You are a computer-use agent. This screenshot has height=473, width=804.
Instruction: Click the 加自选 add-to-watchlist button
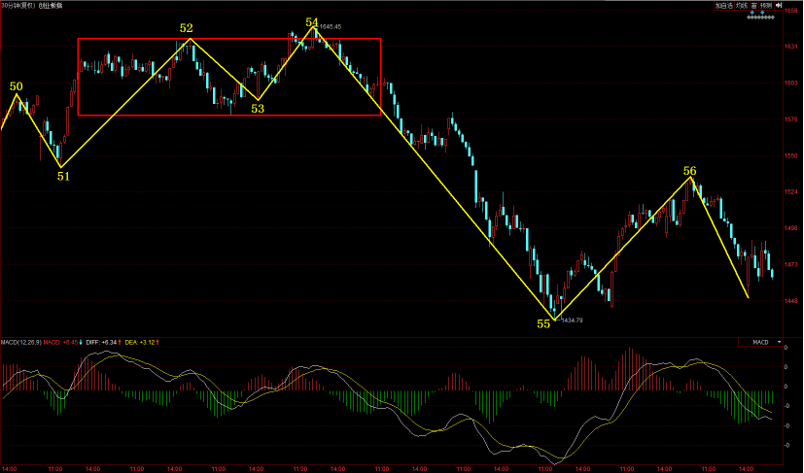723,6
